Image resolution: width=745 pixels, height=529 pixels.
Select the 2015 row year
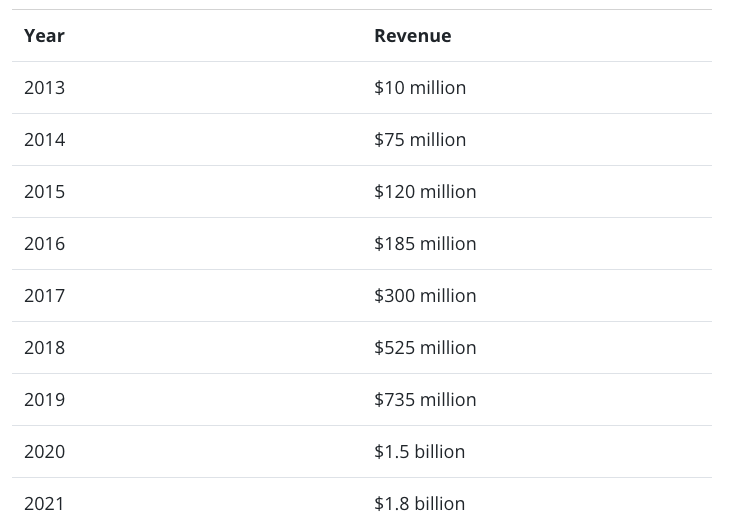pyautogui.click(x=44, y=192)
